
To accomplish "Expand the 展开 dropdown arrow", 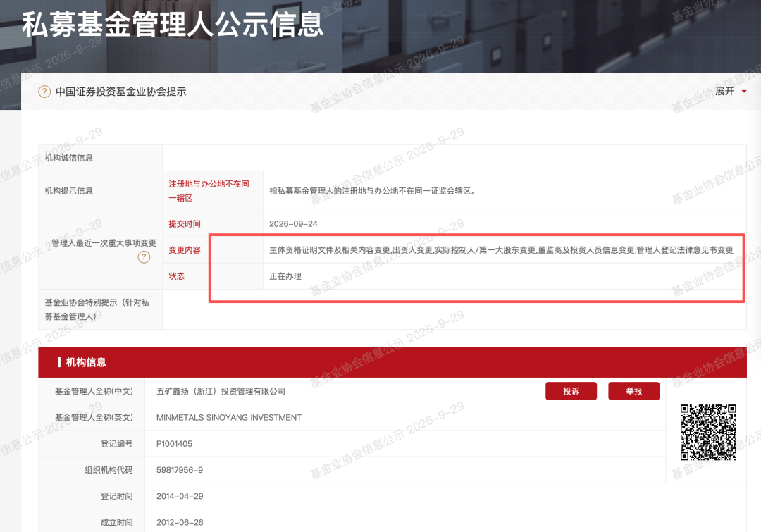I will point(744,92).
